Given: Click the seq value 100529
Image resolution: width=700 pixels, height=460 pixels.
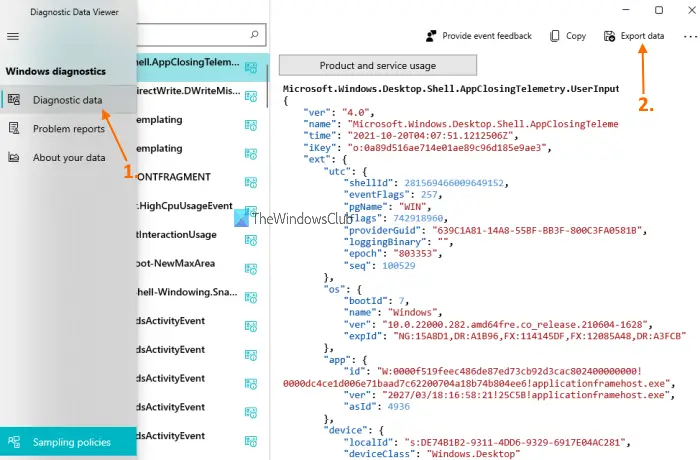Looking at the screenshot, I should 399,266.
